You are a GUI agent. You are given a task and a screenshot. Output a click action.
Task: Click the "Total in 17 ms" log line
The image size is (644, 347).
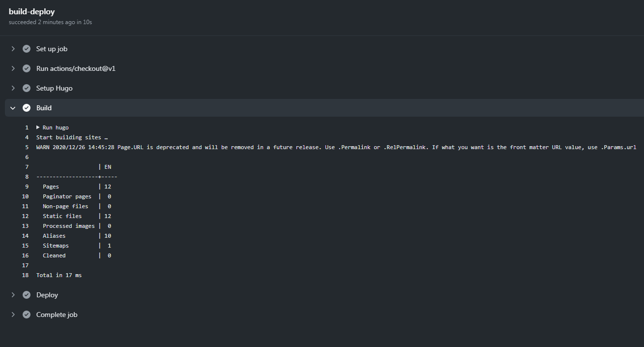59,275
